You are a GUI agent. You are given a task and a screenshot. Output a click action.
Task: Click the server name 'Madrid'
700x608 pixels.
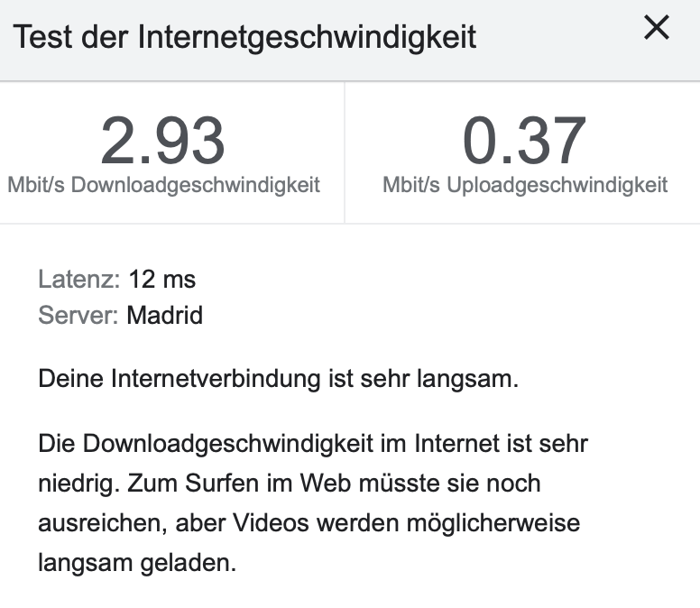click(x=165, y=316)
